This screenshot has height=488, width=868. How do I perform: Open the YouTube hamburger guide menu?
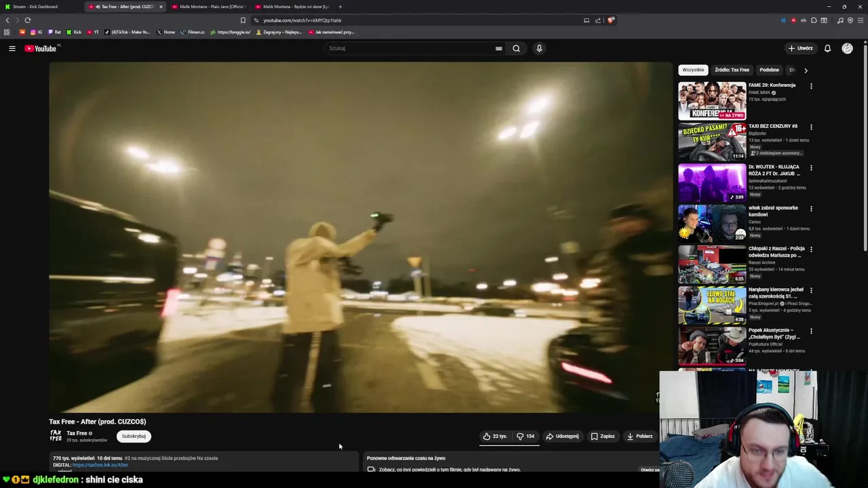(x=12, y=48)
